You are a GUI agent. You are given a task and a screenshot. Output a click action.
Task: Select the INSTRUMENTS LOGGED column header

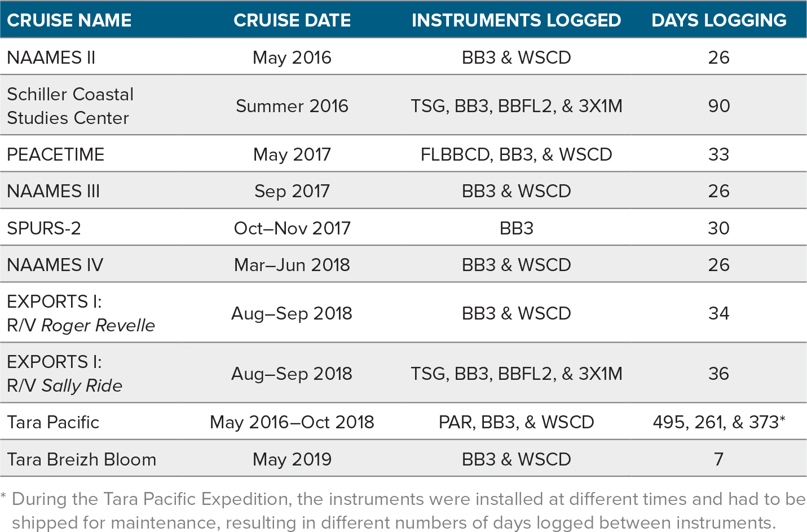click(x=516, y=20)
